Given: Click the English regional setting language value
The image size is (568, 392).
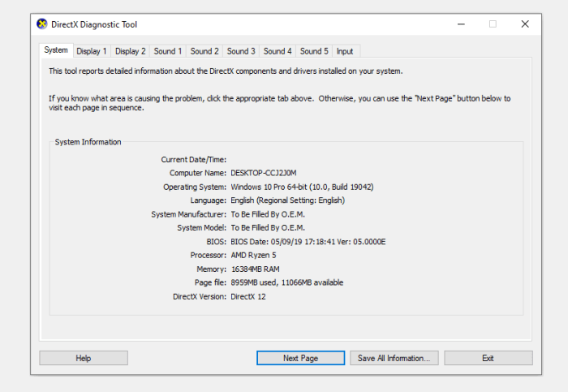Looking at the screenshot, I should click(x=287, y=200).
